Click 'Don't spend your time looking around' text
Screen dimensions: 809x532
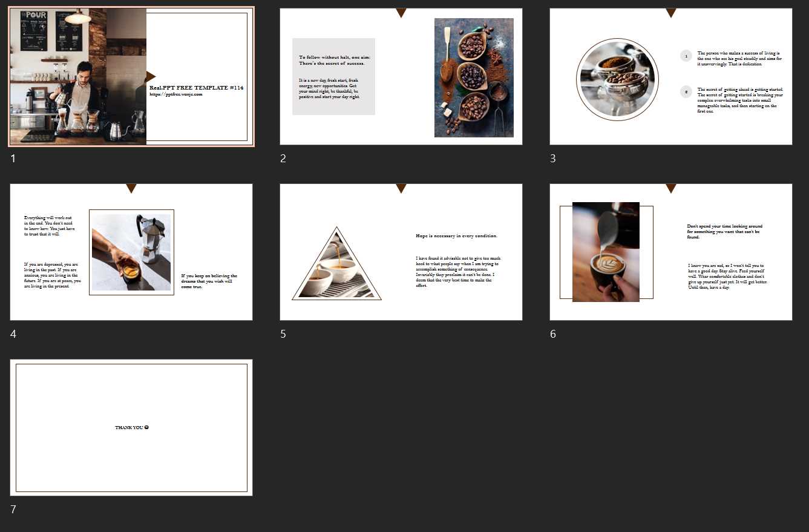point(725,231)
